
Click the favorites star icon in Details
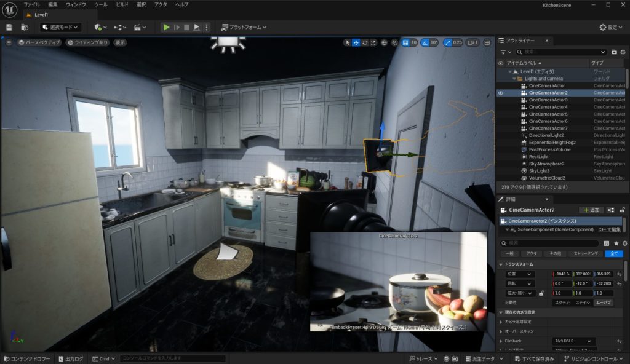pyautogui.click(x=616, y=243)
